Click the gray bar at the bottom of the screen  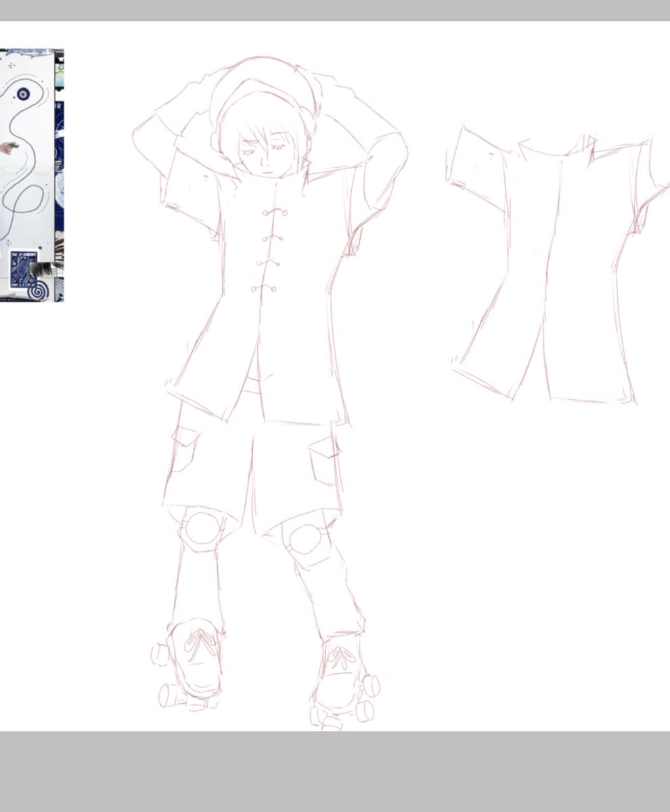[335, 771]
